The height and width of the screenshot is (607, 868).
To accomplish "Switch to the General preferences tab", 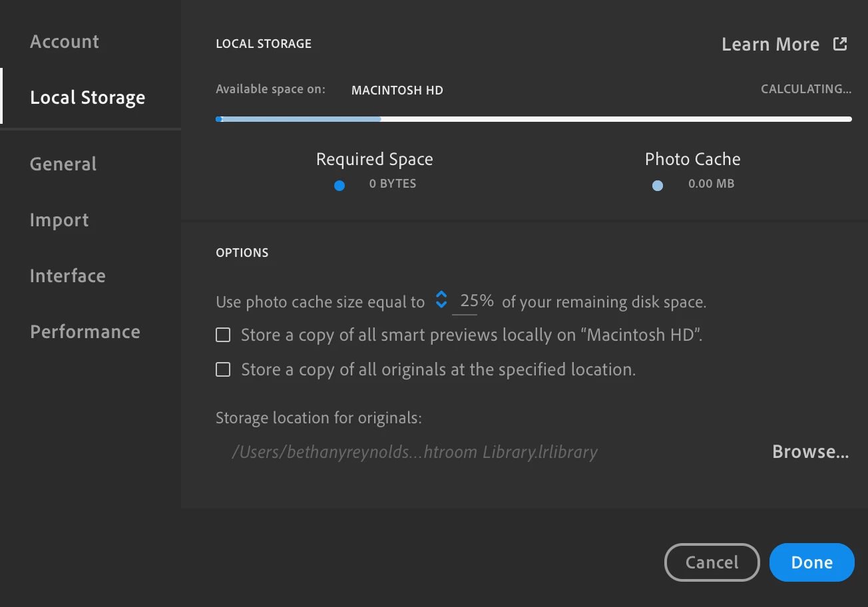I will (63, 164).
